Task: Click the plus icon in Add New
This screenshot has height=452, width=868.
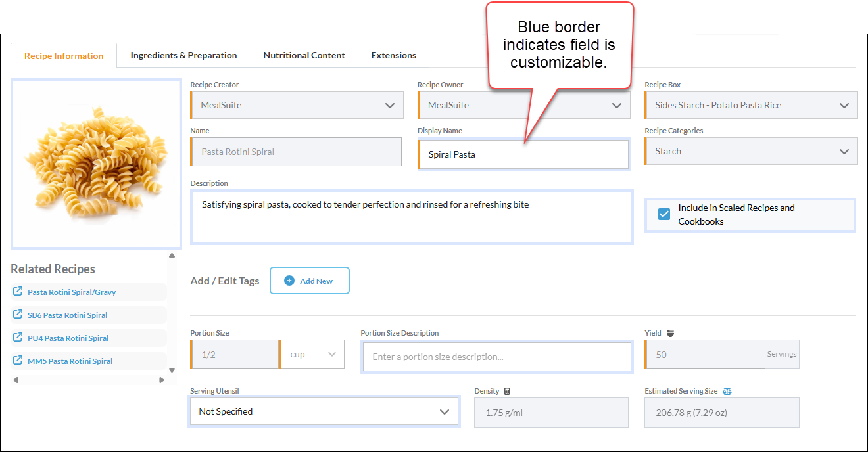Action: coord(289,281)
